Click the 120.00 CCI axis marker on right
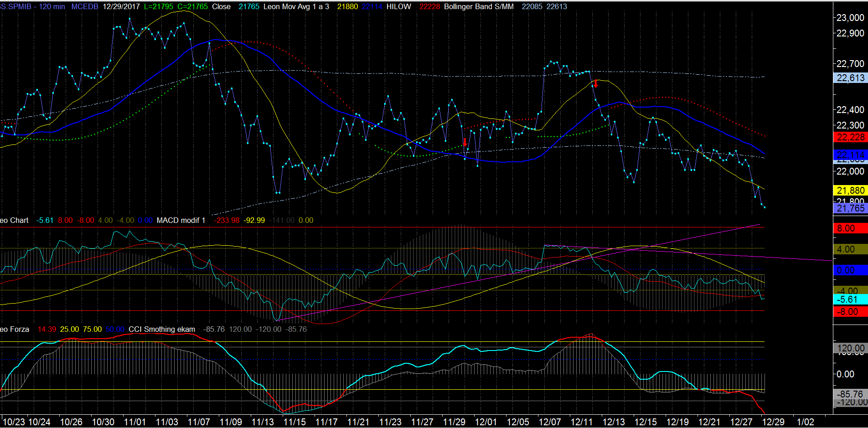Image resolution: width=868 pixels, height=428 pixels. pos(850,348)
